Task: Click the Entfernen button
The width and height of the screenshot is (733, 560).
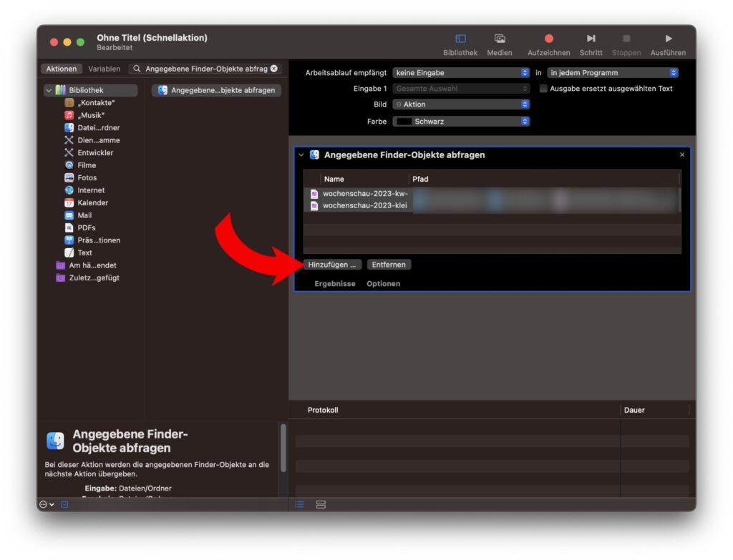Action: pyautogui.click(x=389, y=265)
